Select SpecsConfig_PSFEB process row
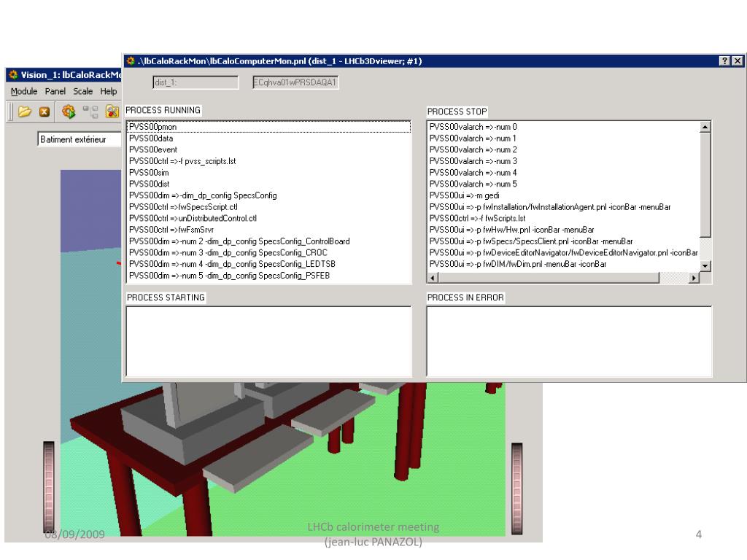 point(269,275)
